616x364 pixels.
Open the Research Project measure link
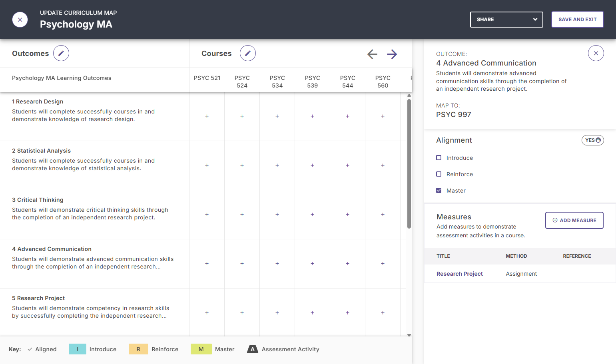(460, 274)
